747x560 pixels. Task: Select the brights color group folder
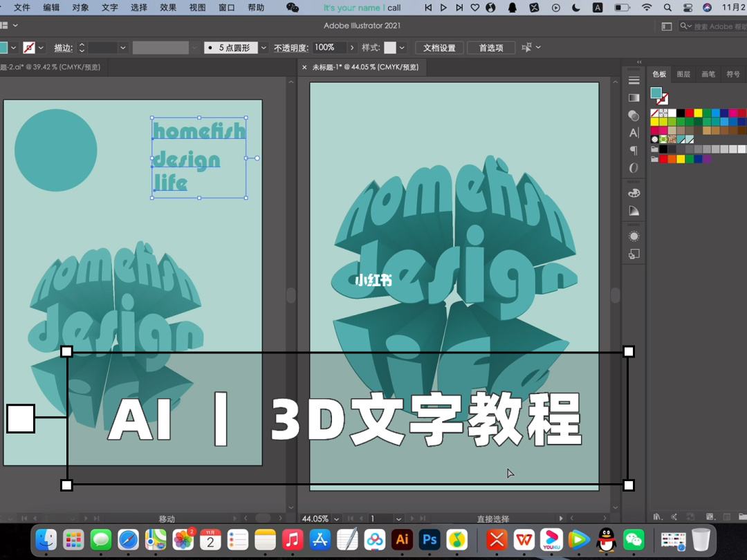tap(654, 159)
